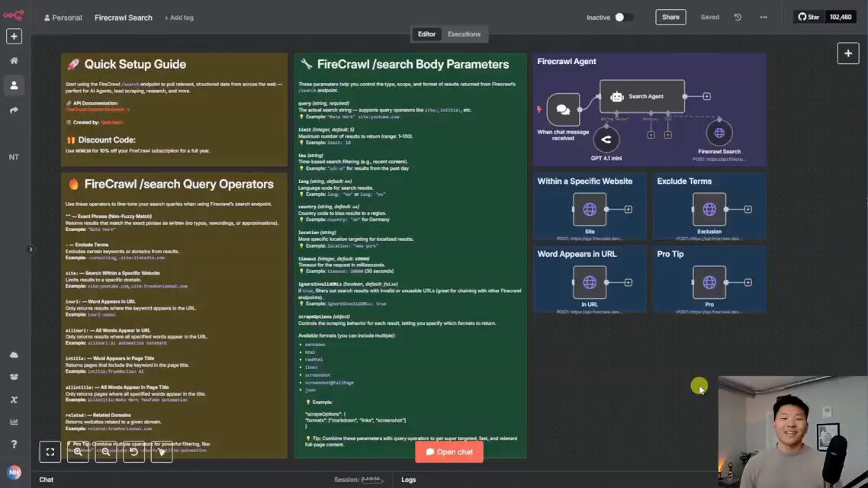Click plus next to Pro node

(x=748, y=282)
